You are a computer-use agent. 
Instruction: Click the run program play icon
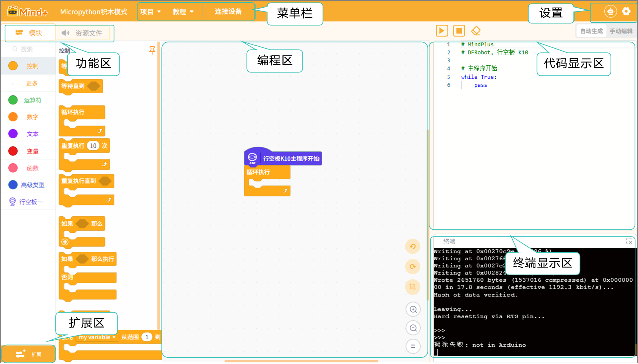coord(441,31)
